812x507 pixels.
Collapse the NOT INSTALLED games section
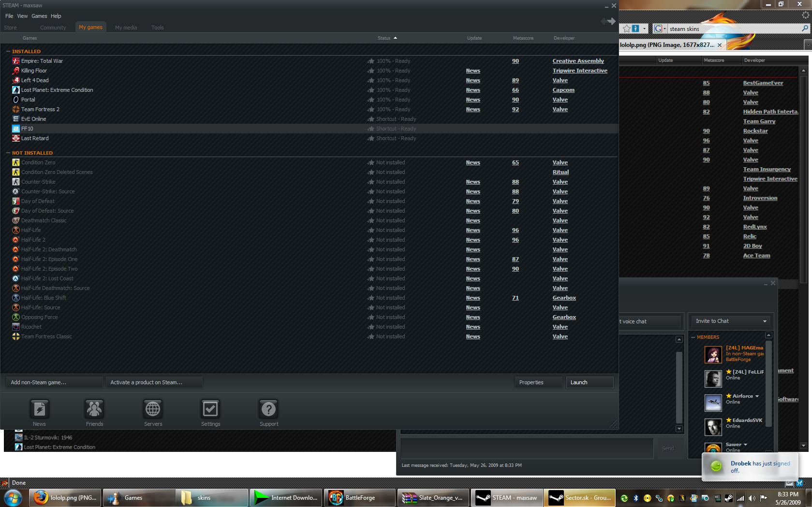8,153
